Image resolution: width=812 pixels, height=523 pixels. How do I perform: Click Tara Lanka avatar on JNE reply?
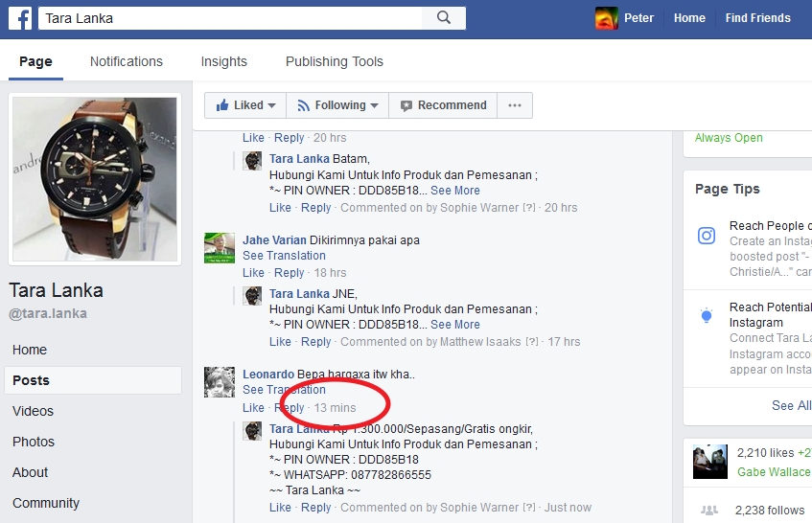[x=252, y=296]
